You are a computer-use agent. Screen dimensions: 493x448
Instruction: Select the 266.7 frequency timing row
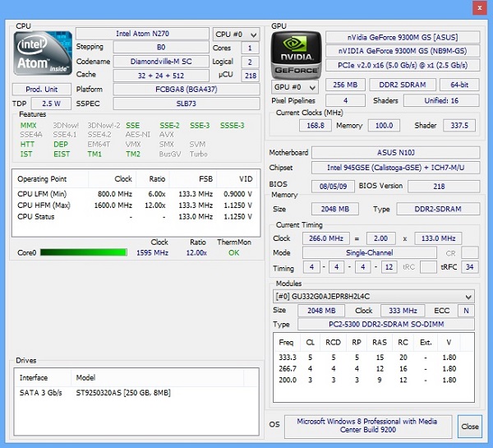374,369
